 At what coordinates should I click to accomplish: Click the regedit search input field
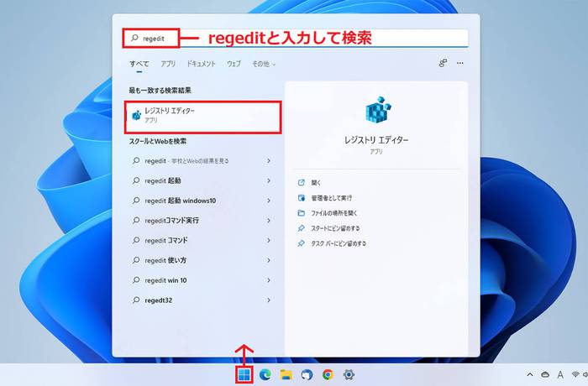coord(296,39)
